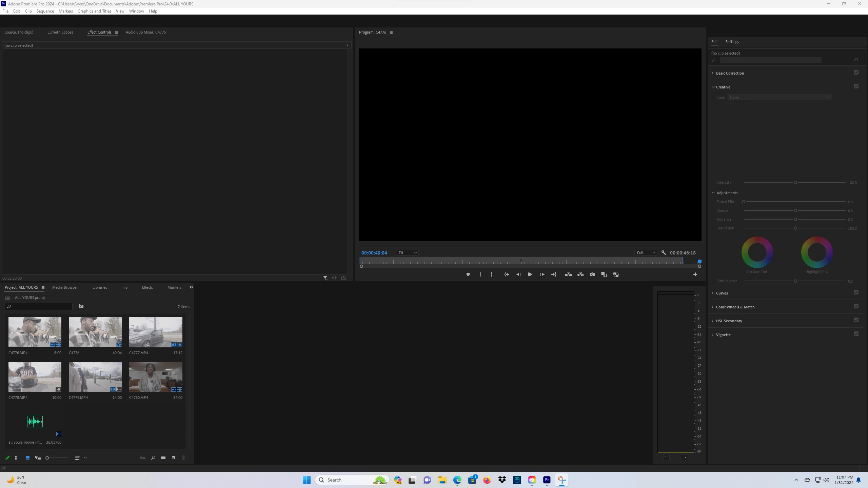
Task: Switch to the Lumetri Scopes tab
Action: click(60, 32)
